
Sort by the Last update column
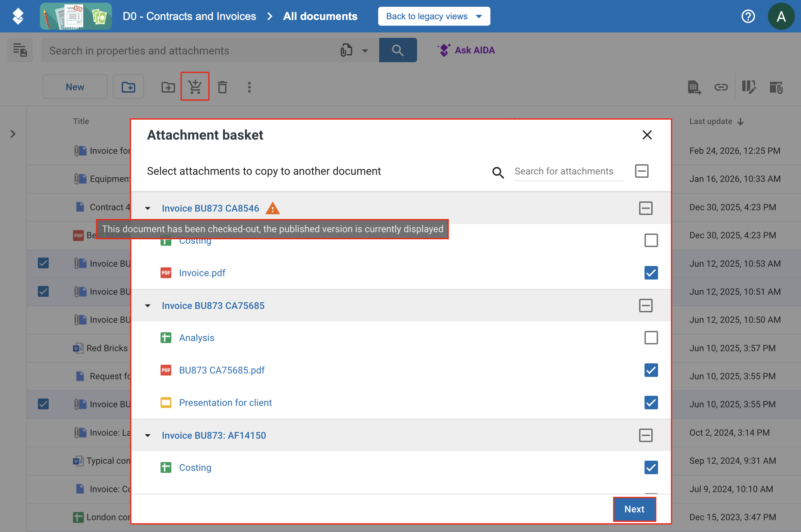point(716,121)
